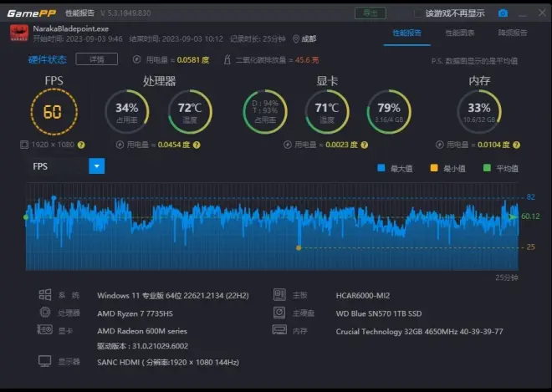Click the HCAR6000-MI2 motherboard text
Screen dimensions: 552x392
click(x=363, y=296)
